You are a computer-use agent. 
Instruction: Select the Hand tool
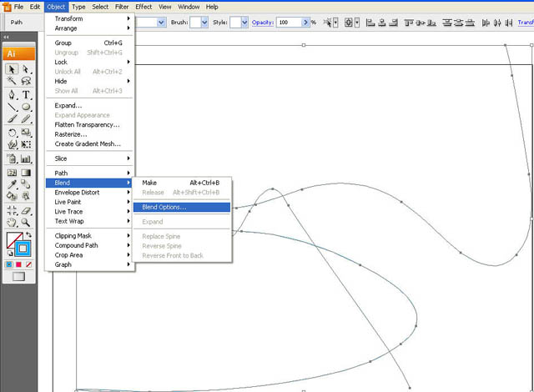[12, 223]
